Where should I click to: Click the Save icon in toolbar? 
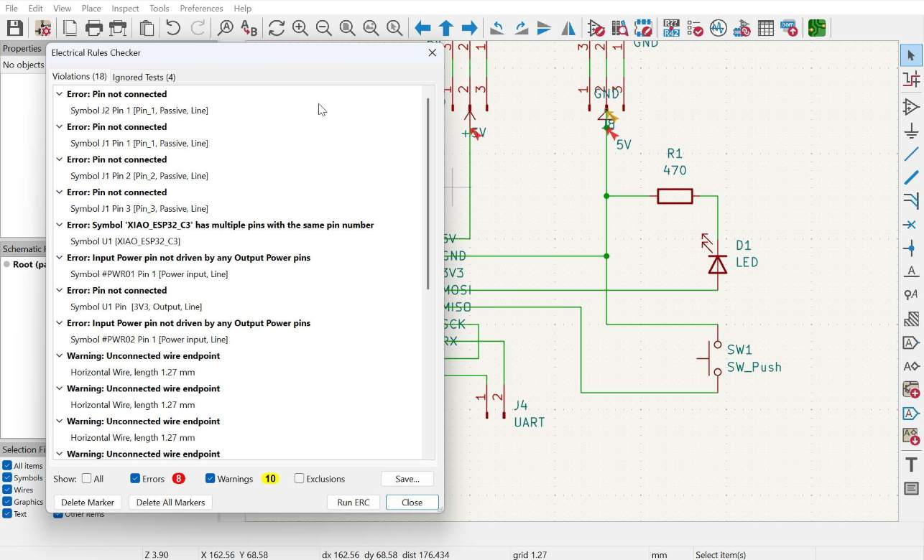(x=15, y=28)
